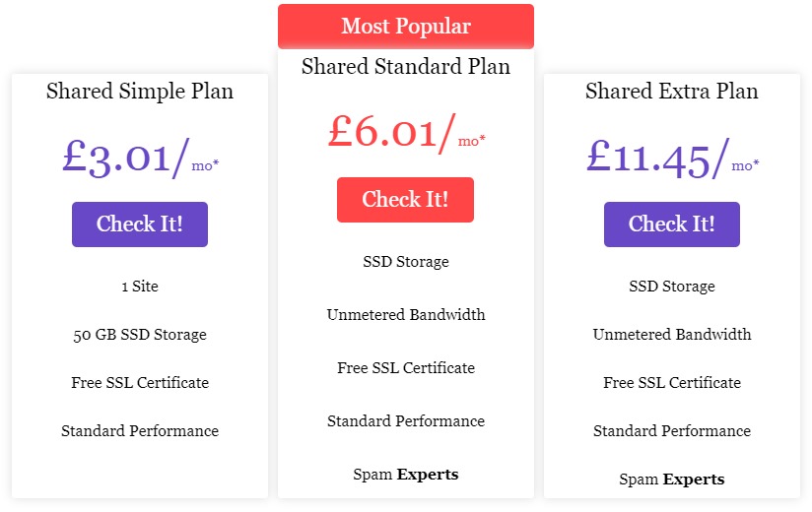Click Spam Experts in Standard Plan
Screen dimensions: 812x512
(406, 475)
